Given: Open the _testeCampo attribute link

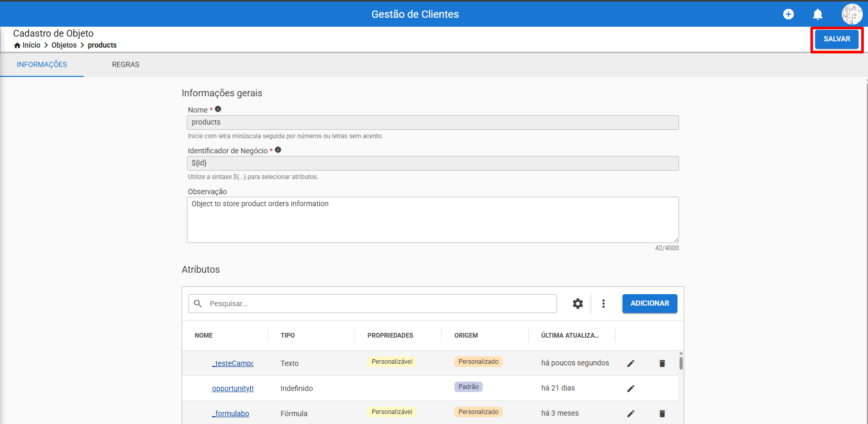Looking at the screenshot, I should 232,363.
